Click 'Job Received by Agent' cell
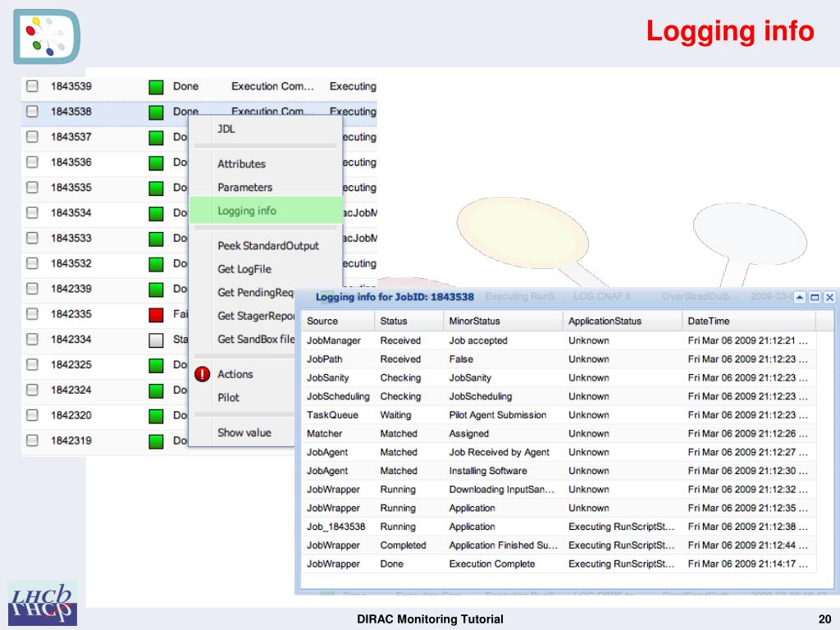The image size is (840, 630). click(x=500, y=452)
